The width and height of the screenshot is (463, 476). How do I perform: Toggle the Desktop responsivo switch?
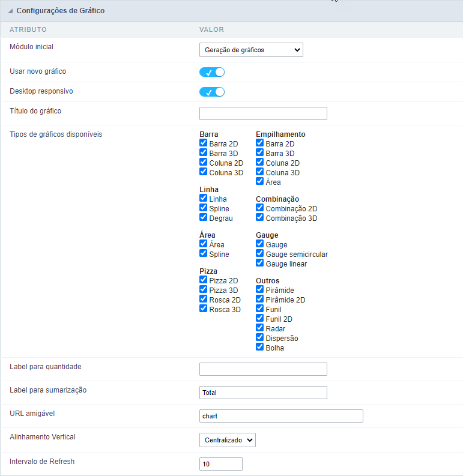212,92
